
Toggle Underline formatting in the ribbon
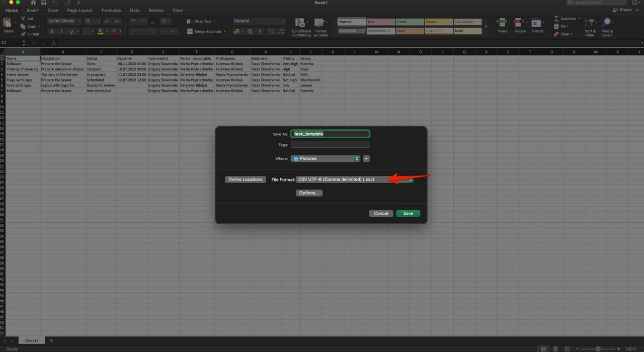[71, 31]
